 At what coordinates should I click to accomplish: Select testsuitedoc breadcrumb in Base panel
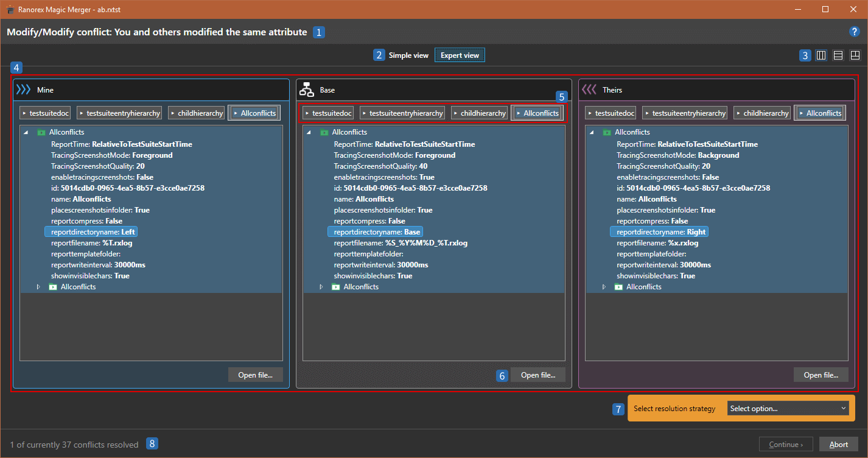tap(328, 113)
